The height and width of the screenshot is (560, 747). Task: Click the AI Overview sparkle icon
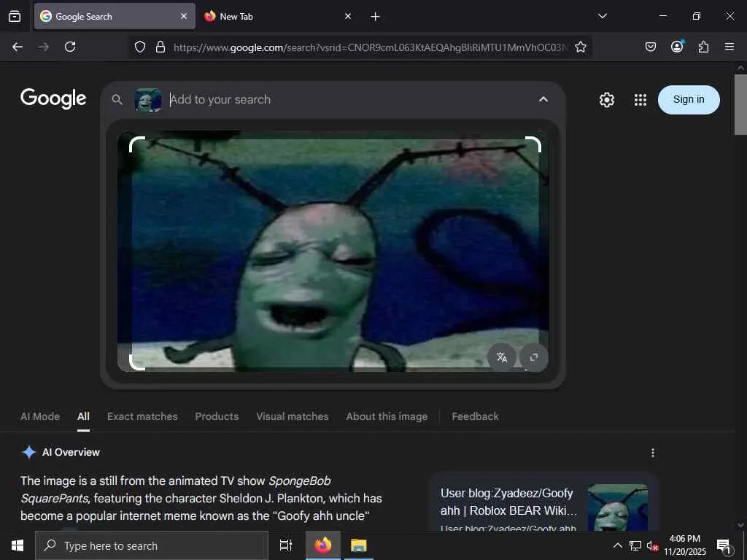(x=29, y=452)
